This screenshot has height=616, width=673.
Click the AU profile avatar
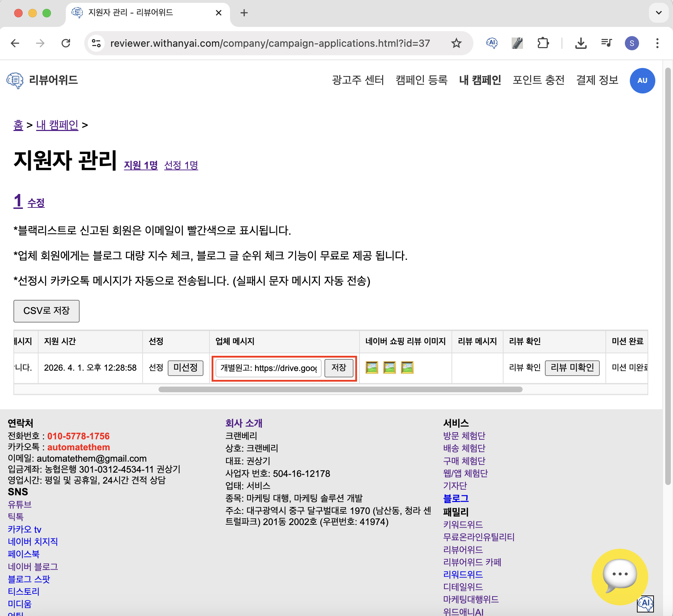pyautogui.click(x=642, y=80)
